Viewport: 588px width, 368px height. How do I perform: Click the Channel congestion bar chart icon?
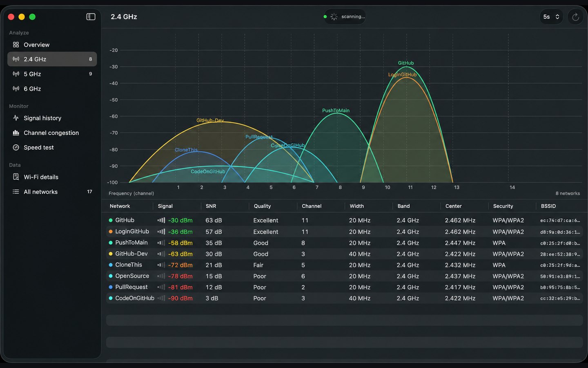point(16,133)
